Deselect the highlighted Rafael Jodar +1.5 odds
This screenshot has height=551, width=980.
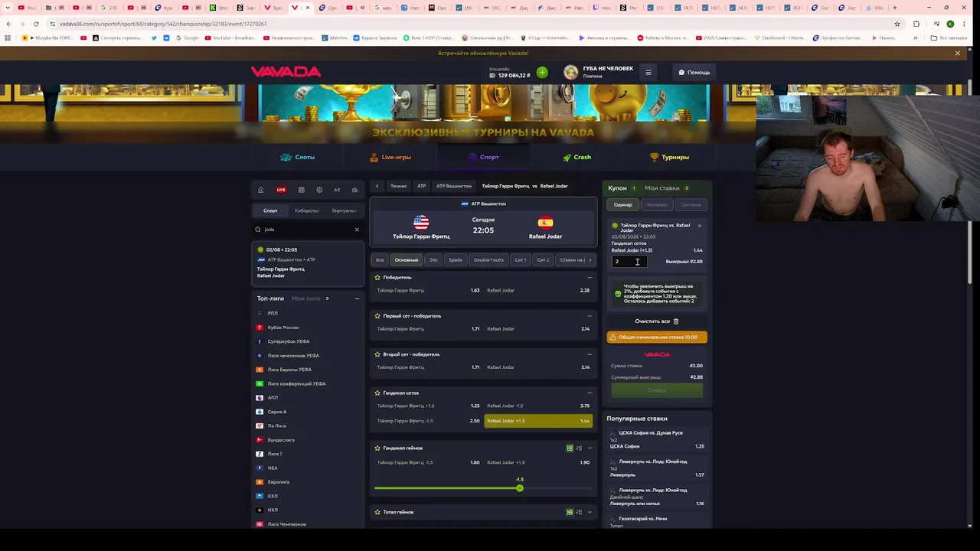click(x=538, y=421)
